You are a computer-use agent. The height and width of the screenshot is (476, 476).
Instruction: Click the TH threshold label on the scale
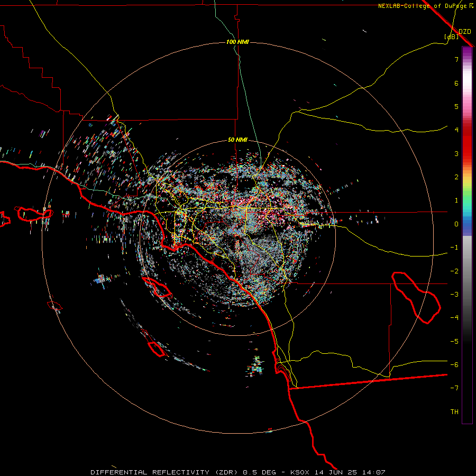pyautogui.click(x=454, y=412)
